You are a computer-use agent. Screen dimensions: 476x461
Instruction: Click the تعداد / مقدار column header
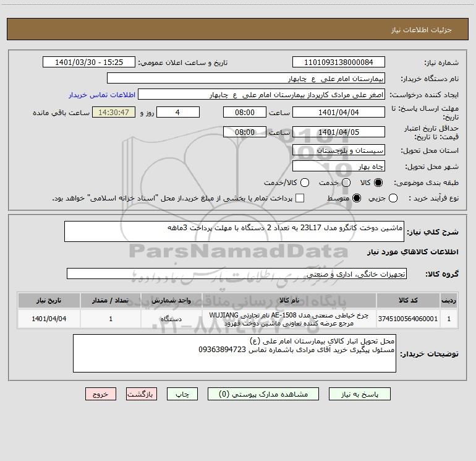111,300
